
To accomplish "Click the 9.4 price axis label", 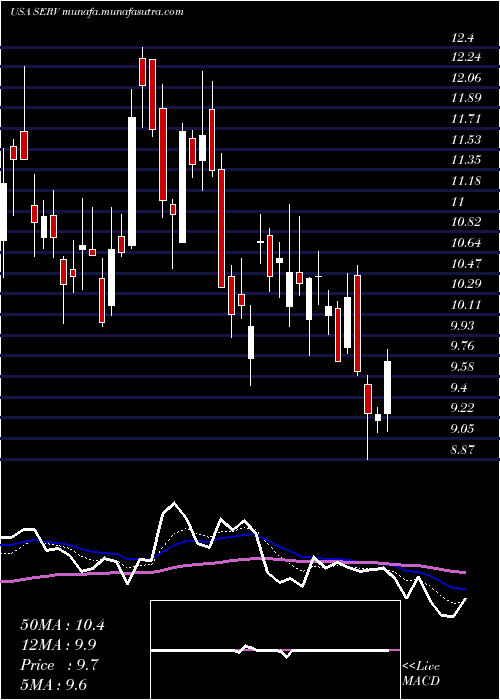I will pos(461,387).
